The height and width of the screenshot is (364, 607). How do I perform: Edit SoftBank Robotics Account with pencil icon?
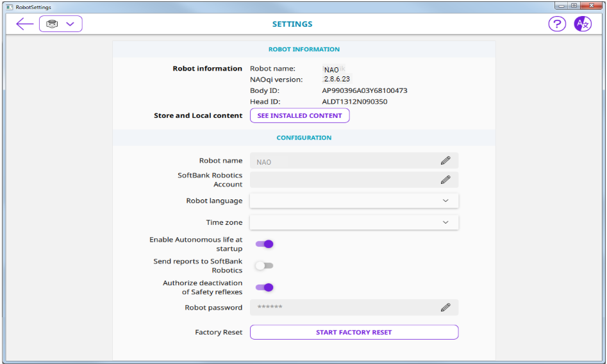445,180
